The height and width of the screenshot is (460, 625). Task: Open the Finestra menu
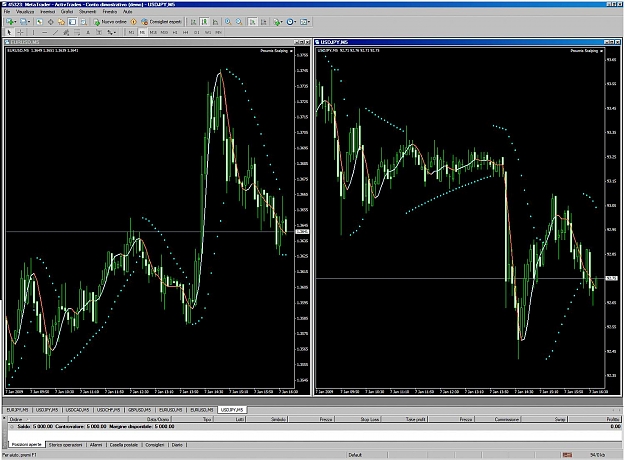110,12
